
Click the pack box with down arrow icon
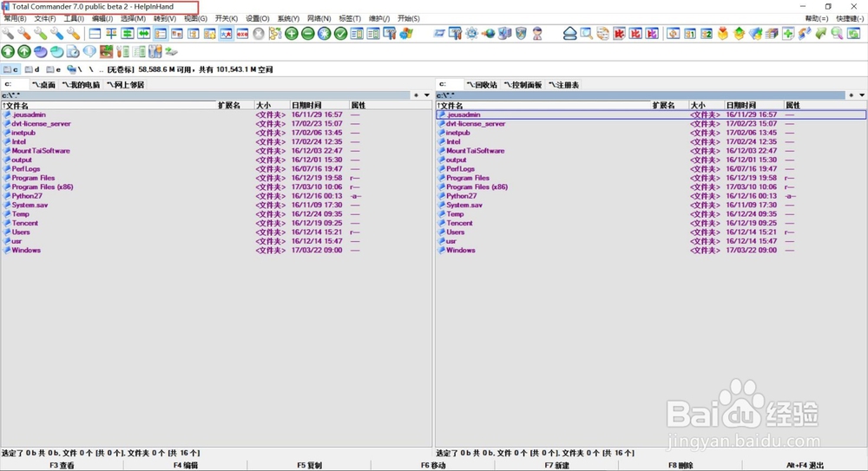722,34
